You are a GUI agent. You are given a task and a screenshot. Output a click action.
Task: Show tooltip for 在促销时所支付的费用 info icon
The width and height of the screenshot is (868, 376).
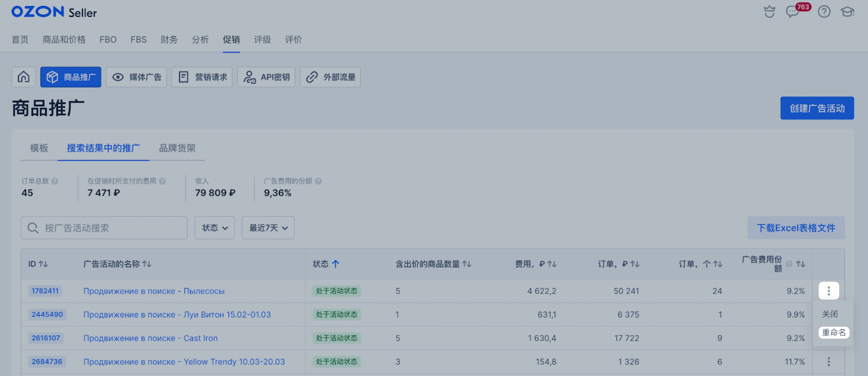[x=162, y=181]
